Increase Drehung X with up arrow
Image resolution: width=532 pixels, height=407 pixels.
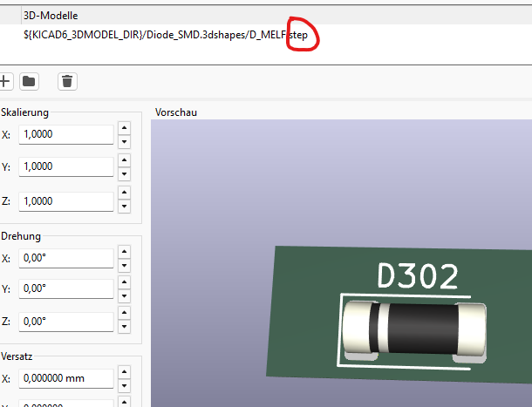tap(124, 253)
